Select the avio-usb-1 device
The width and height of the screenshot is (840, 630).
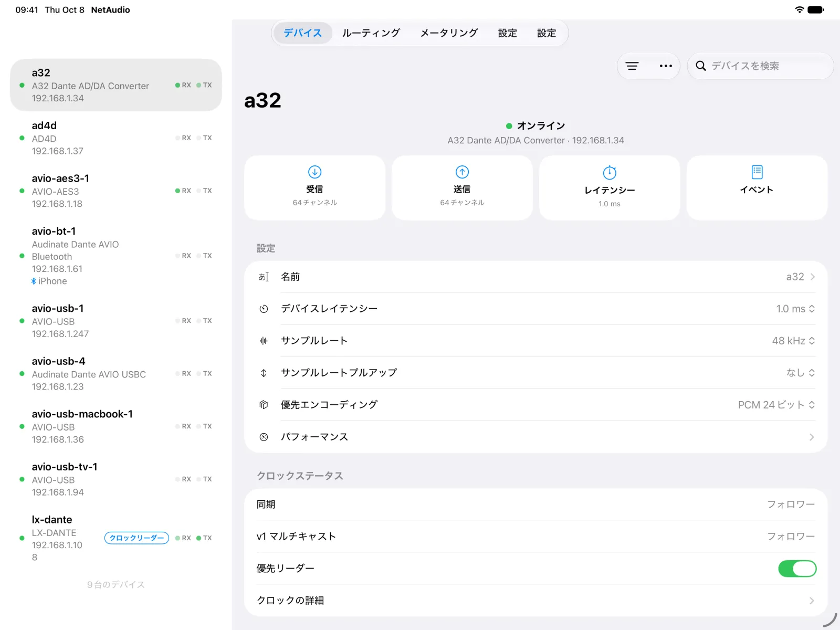tap(116, 321)
